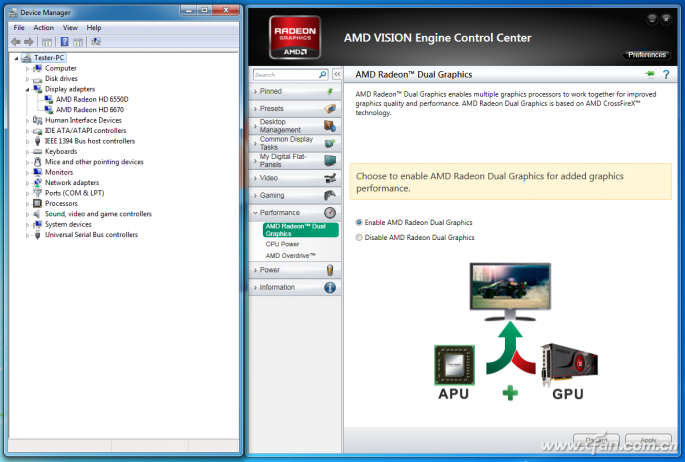Click the Information icon in AMD sidebar
This screenshot has width=685, height=462.
[x=330, y=287]
